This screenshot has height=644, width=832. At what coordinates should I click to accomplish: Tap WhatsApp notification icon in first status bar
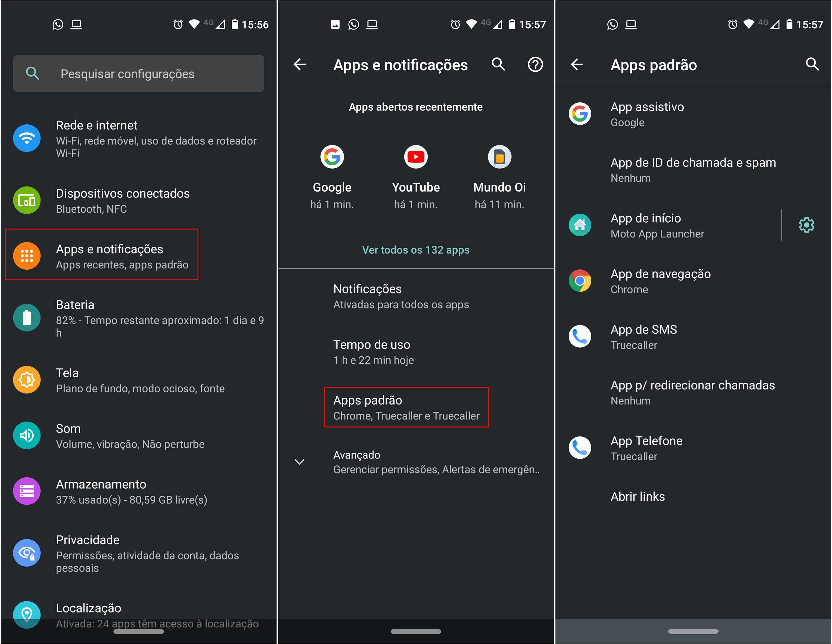(x=57, y=24)
